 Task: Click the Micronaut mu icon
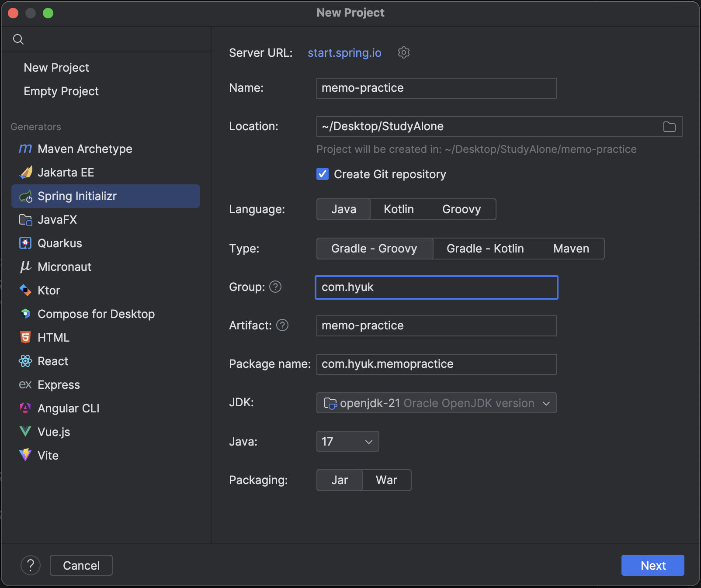[26, 267]
